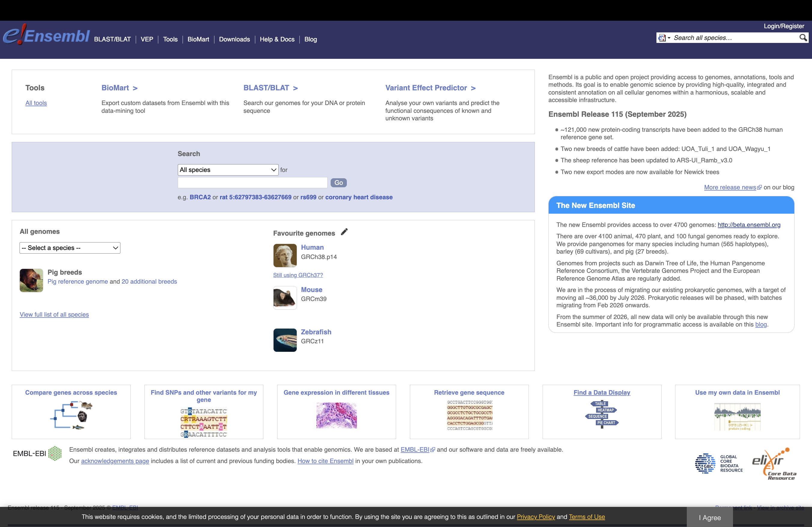Open the Help & Docs menu item

click(277, 39)
